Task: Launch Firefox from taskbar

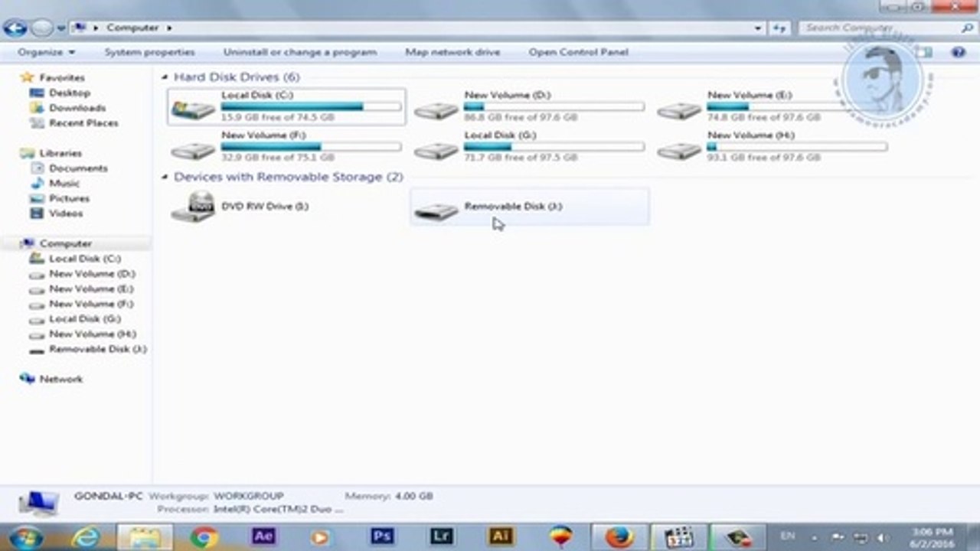Action: point(619,536)
